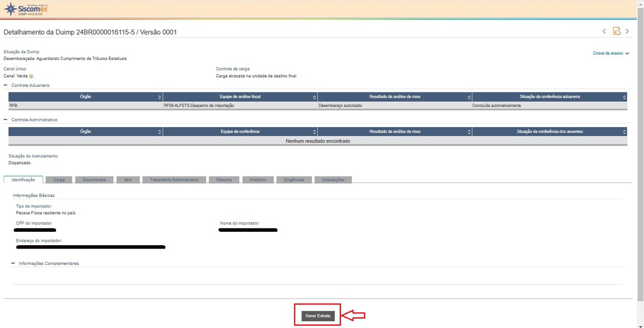Open the Documentos tab
Screen dimensions: 644x328
[94, 180]
